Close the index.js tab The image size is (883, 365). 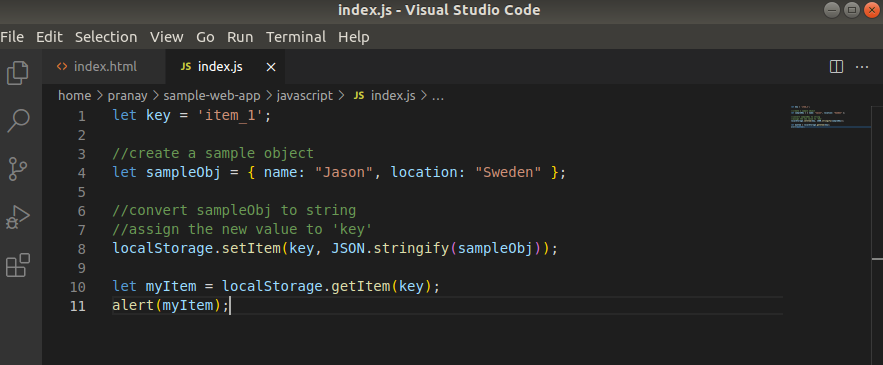271,67
